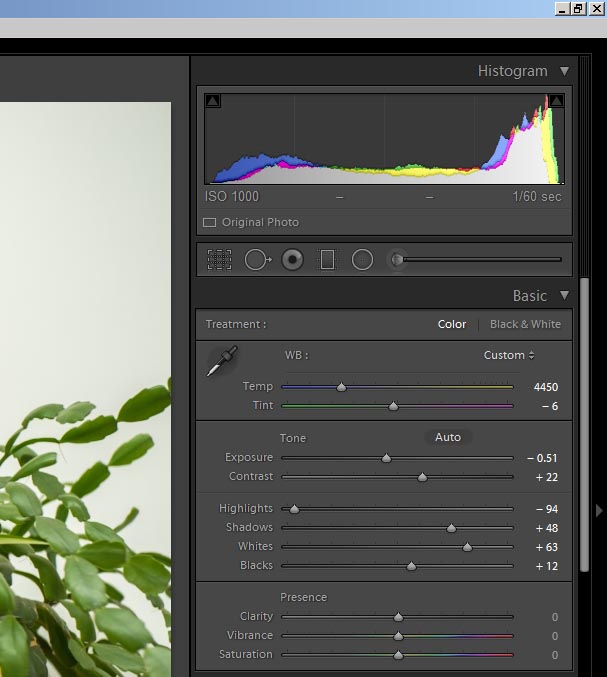
Task: Click the Saturation value 0
Action: tap(555, 655)
